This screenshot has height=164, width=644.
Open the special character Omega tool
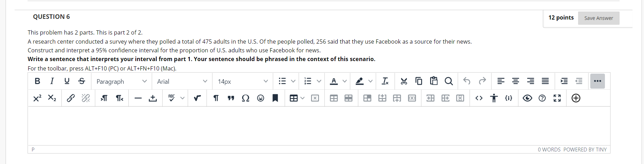point(246,98)
